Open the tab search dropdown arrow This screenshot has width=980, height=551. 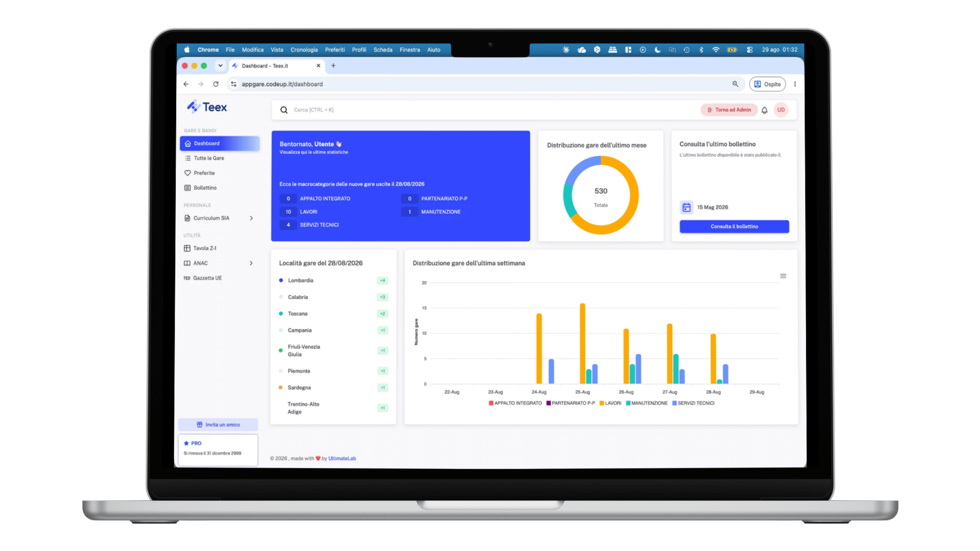click(220, 66)
